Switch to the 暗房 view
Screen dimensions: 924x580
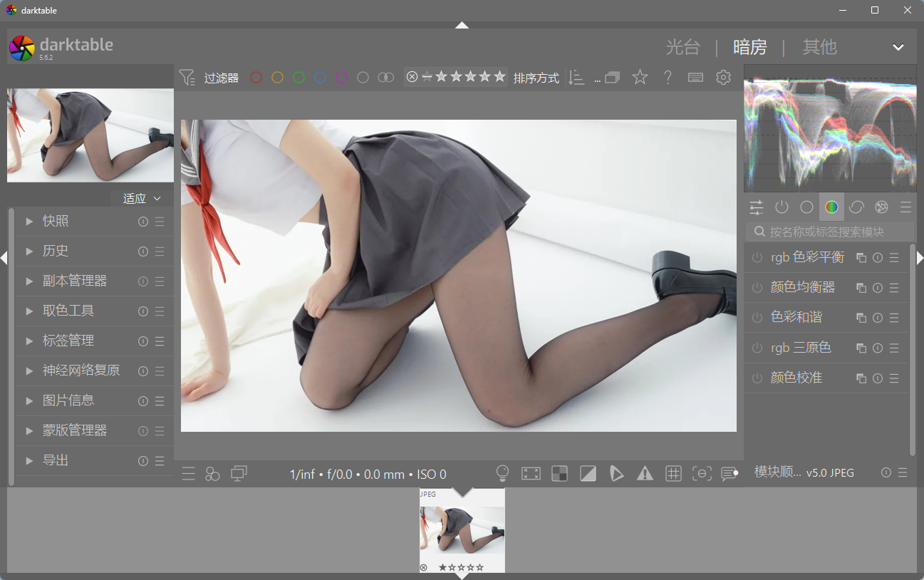point(750,48)
